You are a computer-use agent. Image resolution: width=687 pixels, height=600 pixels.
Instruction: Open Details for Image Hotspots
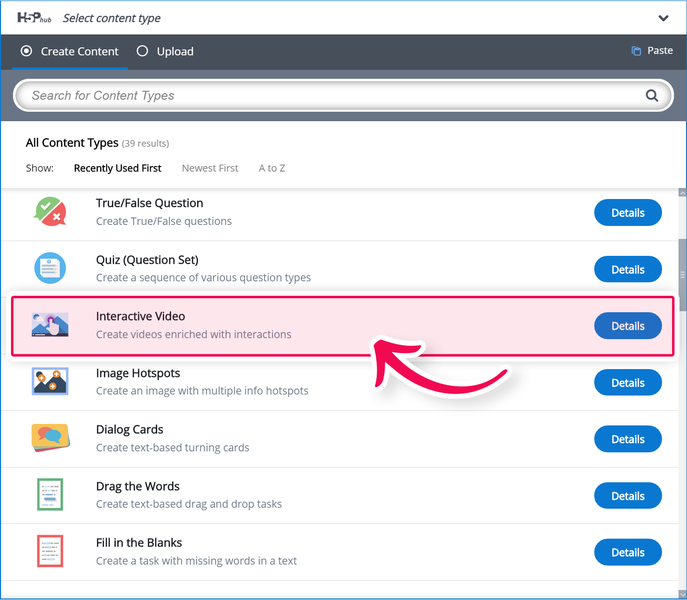click(x=627, y=383)
